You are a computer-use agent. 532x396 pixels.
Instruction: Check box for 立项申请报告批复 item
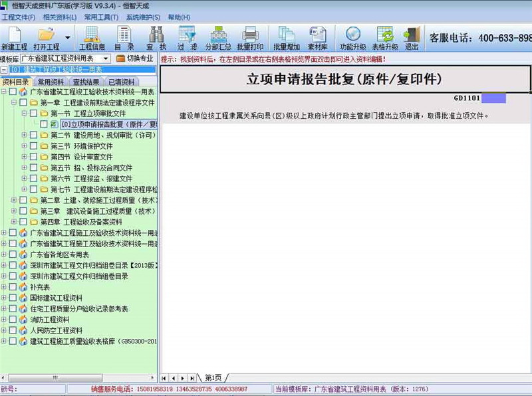coord(43,124)
